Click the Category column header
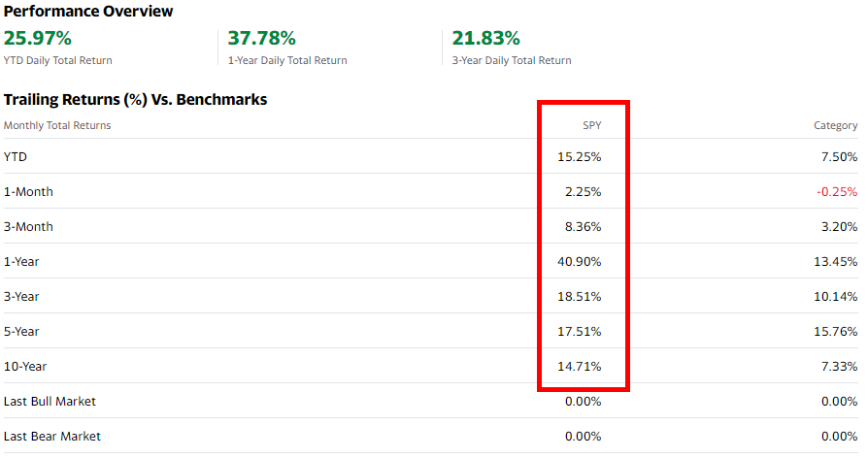This screenshot has height=458, width=868. coord(835,125)
